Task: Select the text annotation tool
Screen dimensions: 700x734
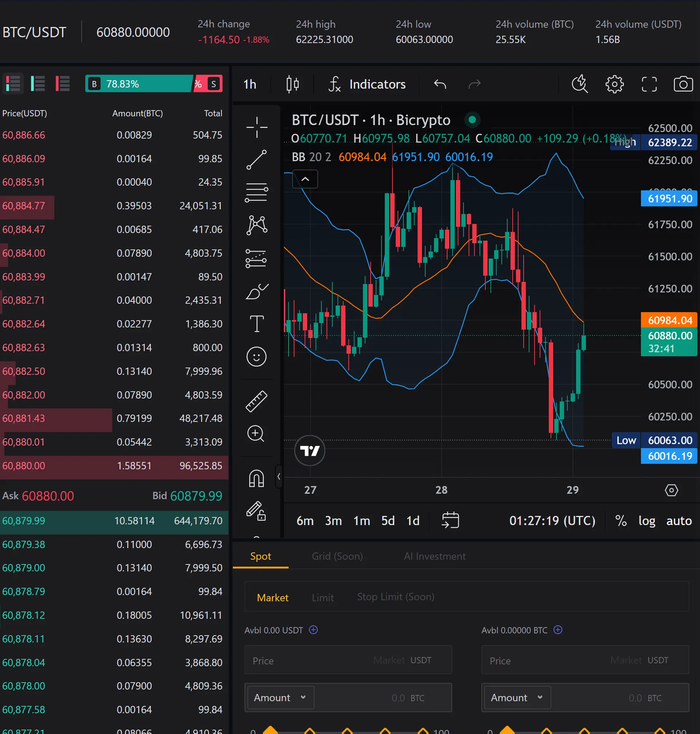Action: 256,323
